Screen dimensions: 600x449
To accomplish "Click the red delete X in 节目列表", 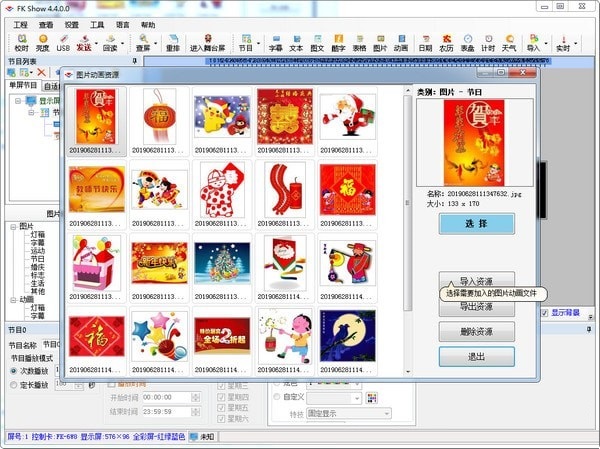I will tap(41, 72).
